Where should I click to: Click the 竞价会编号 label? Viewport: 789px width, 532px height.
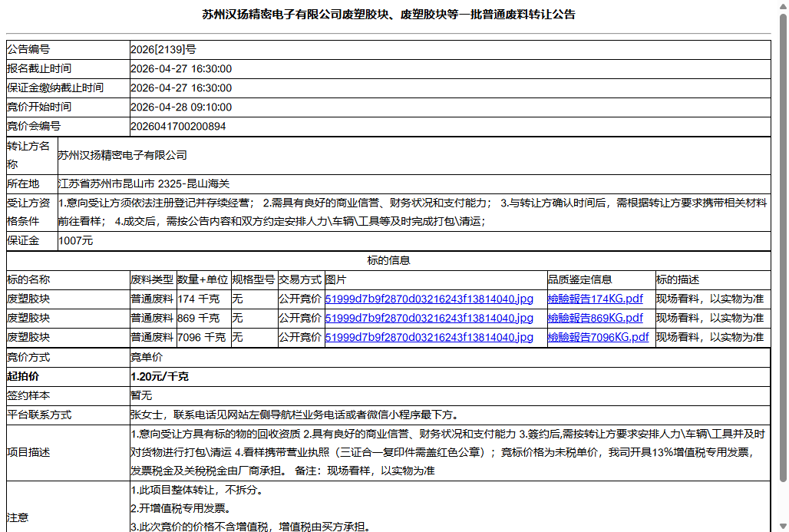tap(34, 126)
